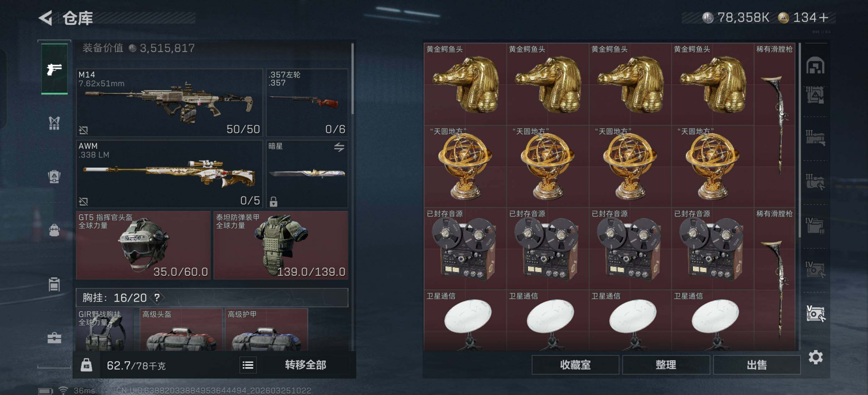This screenshot has height=395, width=868.
Task: Open the list view menu icon
Action: [248, 365]
